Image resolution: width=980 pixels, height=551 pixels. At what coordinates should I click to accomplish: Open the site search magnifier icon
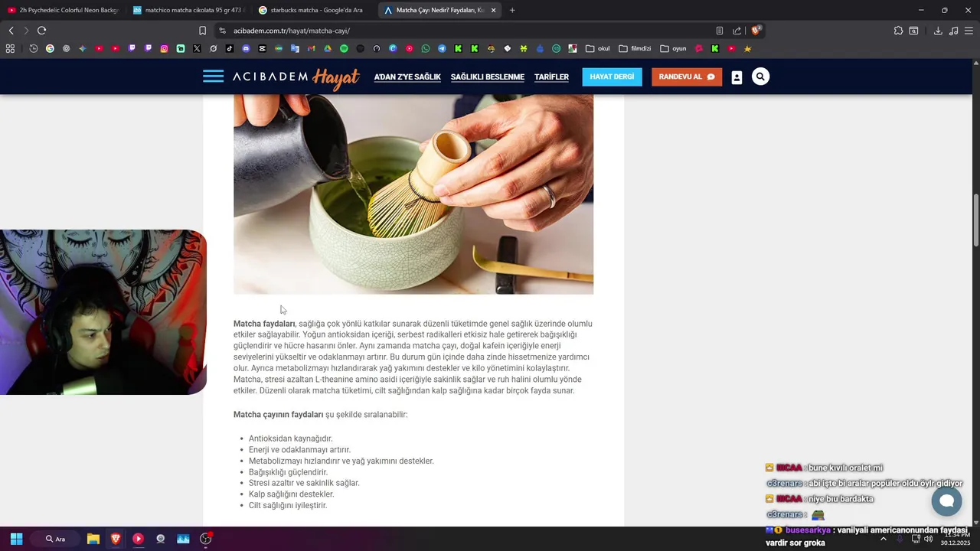tap(760, 77)
